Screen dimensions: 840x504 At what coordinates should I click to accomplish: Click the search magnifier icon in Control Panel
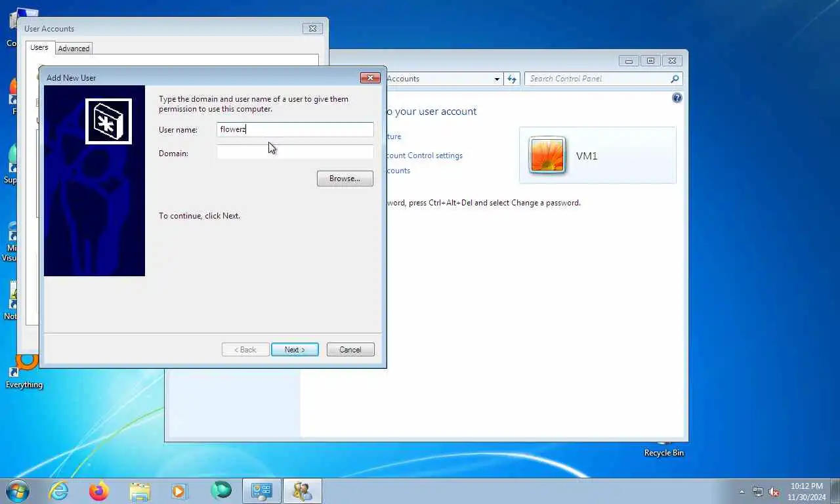(x=675, y=79)
